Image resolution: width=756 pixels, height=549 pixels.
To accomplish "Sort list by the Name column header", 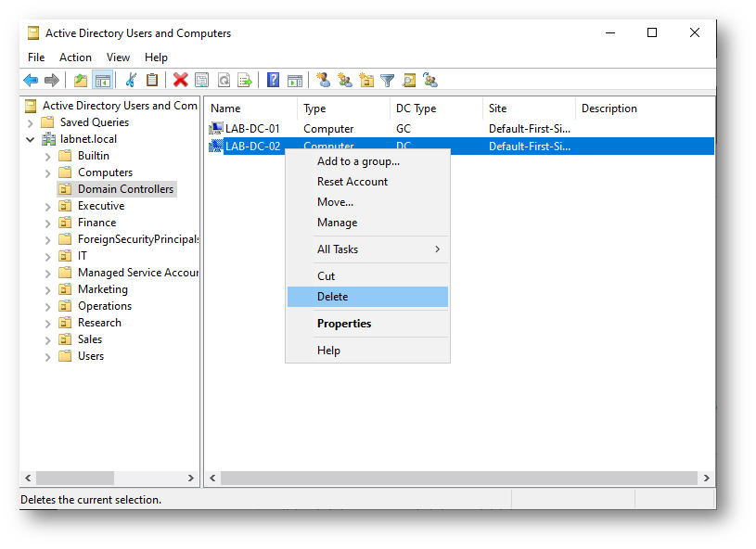I will click(x=250, y=109).
